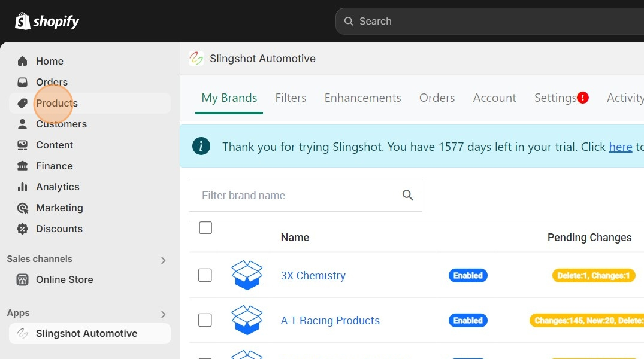Open Online Store sales channel
Image resolution: width=644 pixels, height=359 pixels.
(x=89, y=280)
